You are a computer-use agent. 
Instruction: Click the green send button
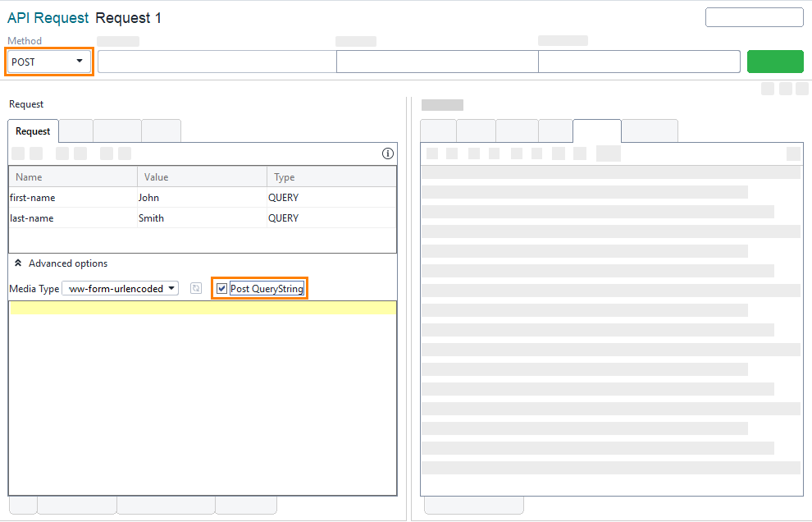click(774, 62)
